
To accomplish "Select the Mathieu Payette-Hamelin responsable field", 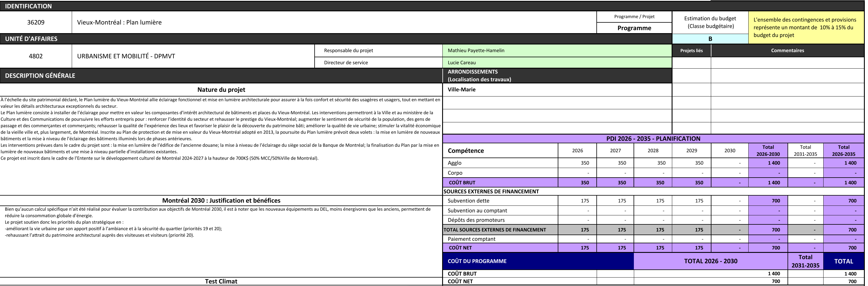I will (557, 51).
